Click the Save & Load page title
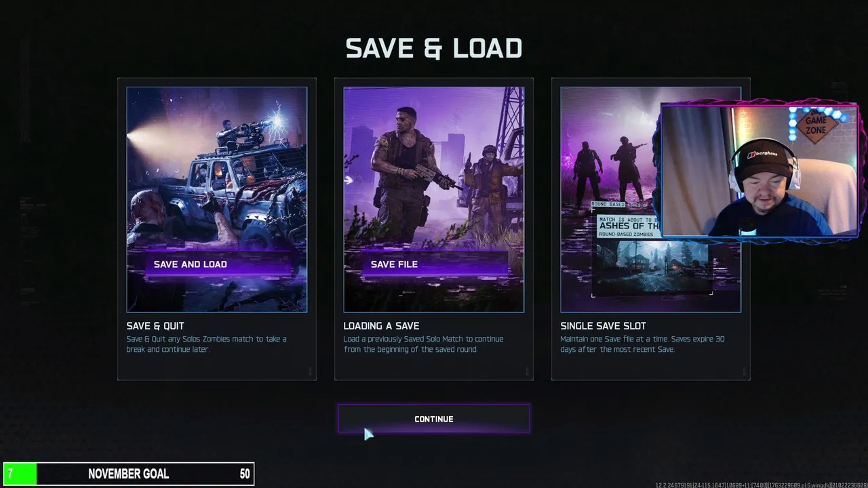Viewport: 868px width, 488px height. click(434, 48)
